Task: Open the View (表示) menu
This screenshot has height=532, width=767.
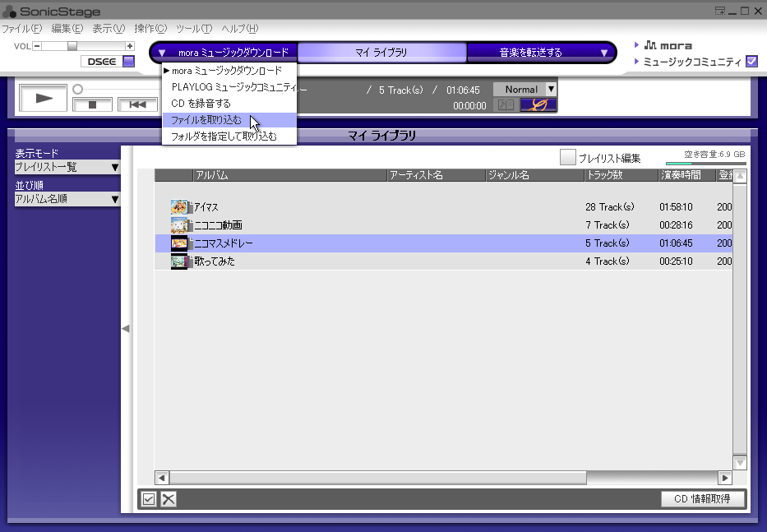Action: click(x=109, y=29)
